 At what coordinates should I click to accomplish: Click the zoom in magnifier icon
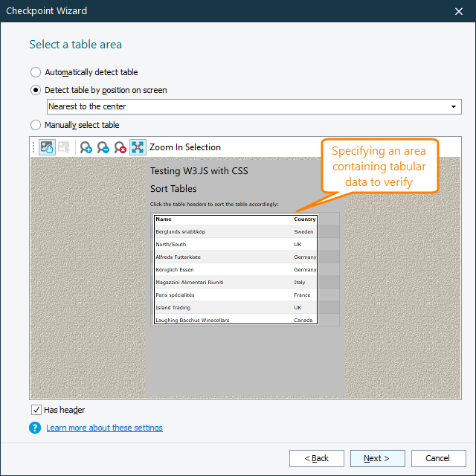click(86, 147)
